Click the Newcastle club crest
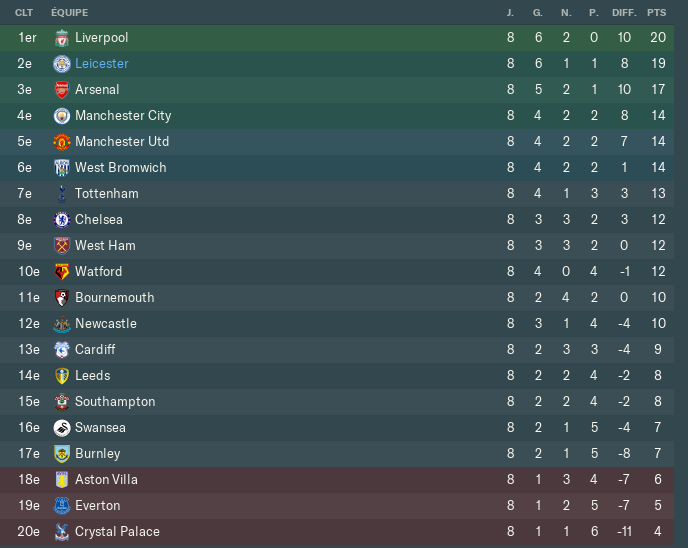 61,324
